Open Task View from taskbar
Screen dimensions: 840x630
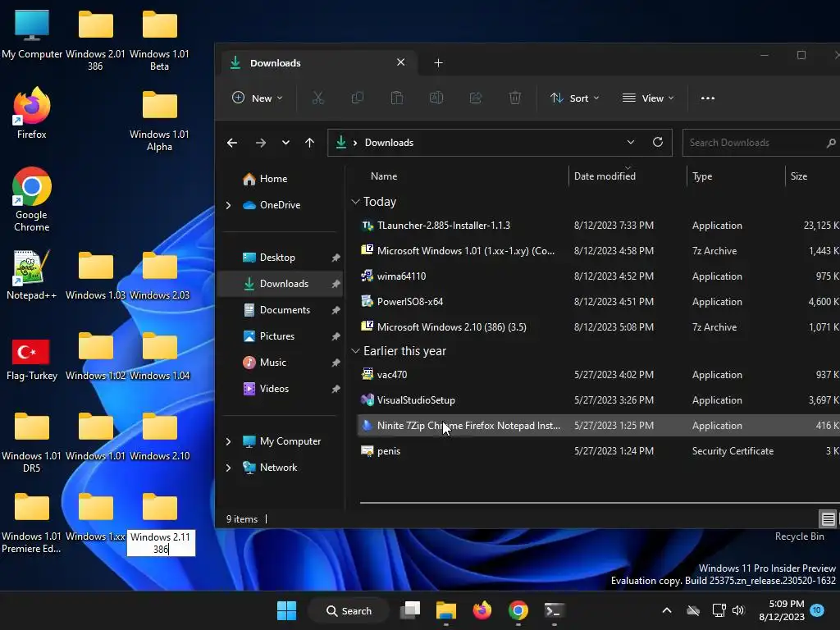pos(410,610)
